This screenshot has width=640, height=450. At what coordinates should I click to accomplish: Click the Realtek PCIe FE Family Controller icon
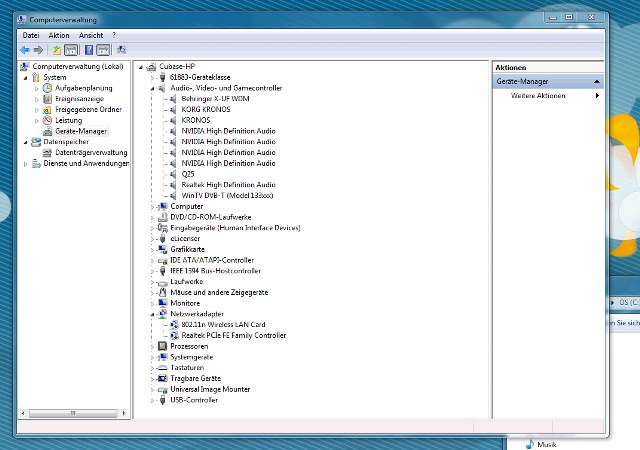click(x=174, y=335)
